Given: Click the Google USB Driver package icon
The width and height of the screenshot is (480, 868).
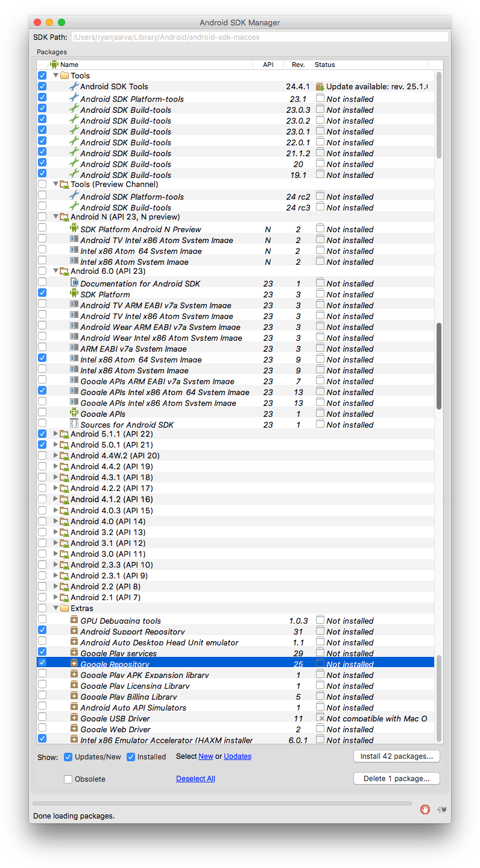Looking at the screenshot, I should click(74, 718).
